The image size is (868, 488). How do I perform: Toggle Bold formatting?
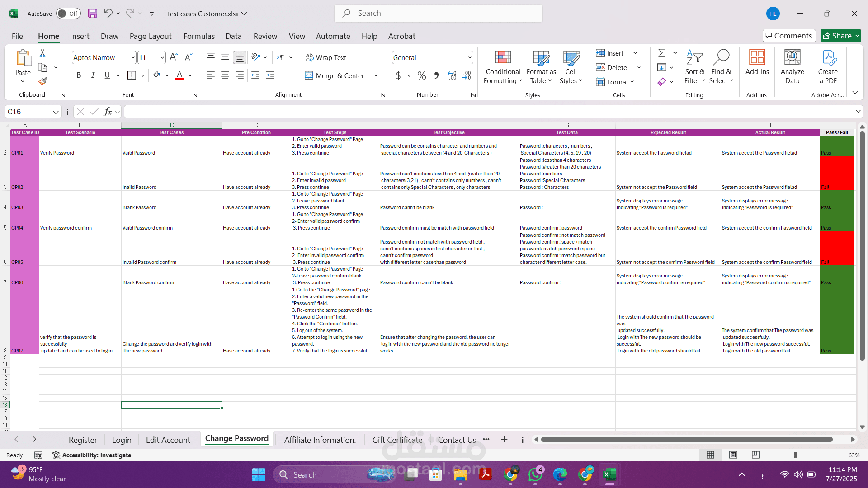(79, 75)
